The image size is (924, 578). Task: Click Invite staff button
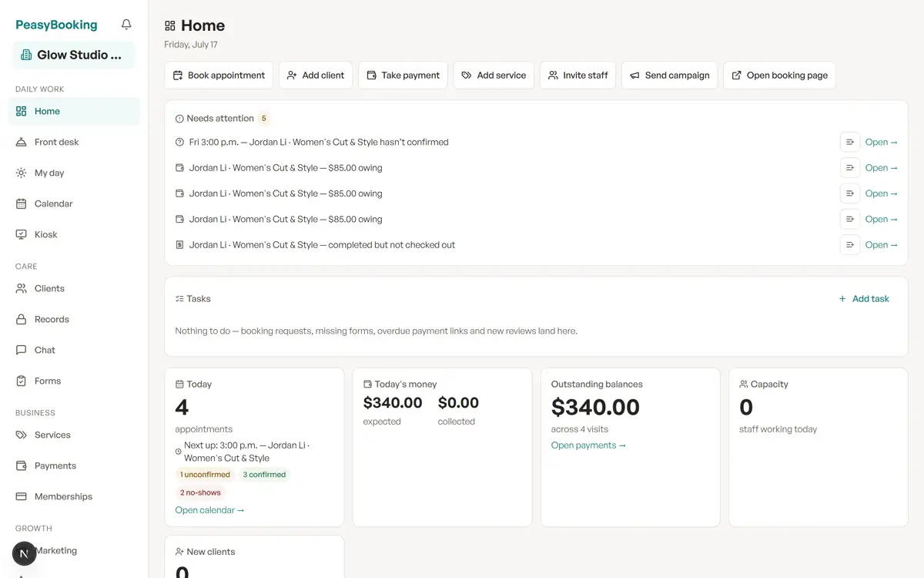coord(577,76)
